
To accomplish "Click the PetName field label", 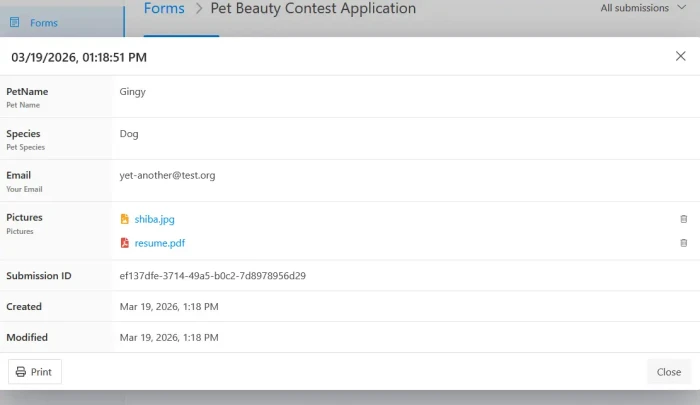I will click(x=27, y=92).
